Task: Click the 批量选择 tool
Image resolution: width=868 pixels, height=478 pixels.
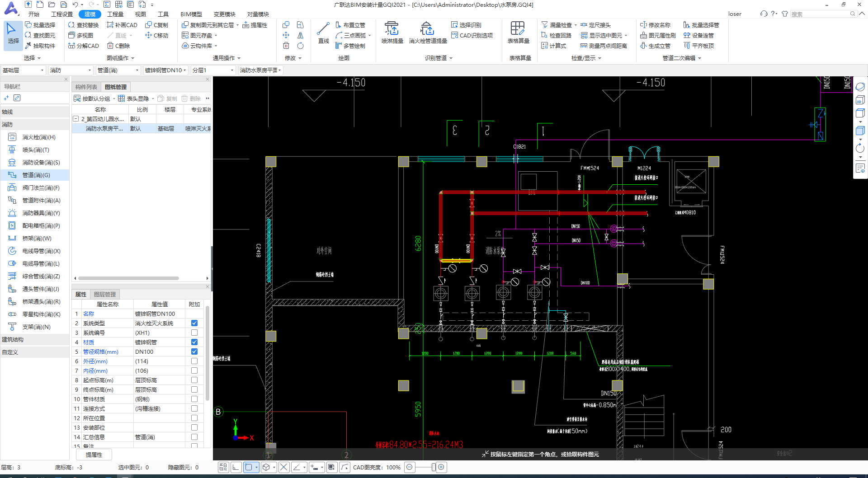Action: (x=40, y=25)
